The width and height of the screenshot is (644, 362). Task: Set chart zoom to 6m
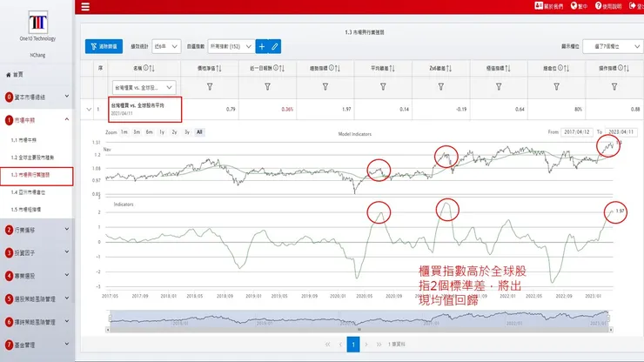(x=149, y=132)
